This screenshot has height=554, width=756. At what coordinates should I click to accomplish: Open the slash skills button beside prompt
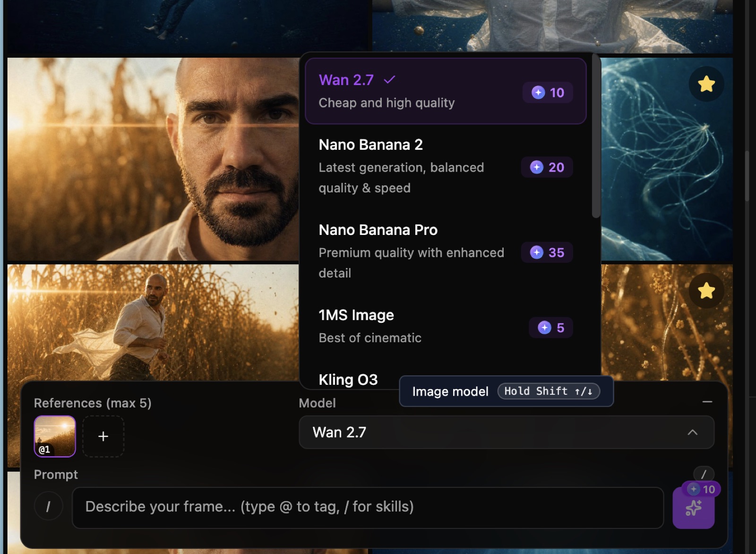tap(48, 507)
